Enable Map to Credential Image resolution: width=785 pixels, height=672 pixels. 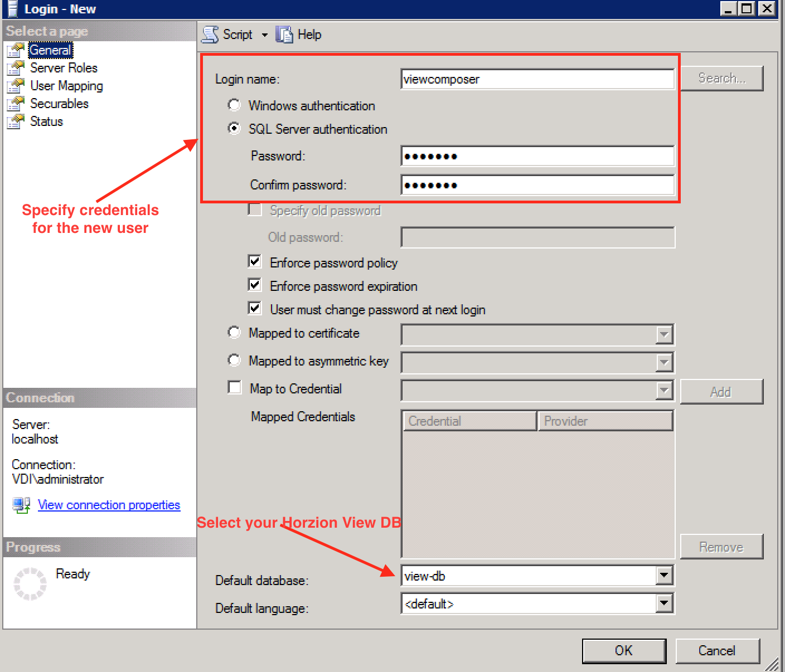234,387
